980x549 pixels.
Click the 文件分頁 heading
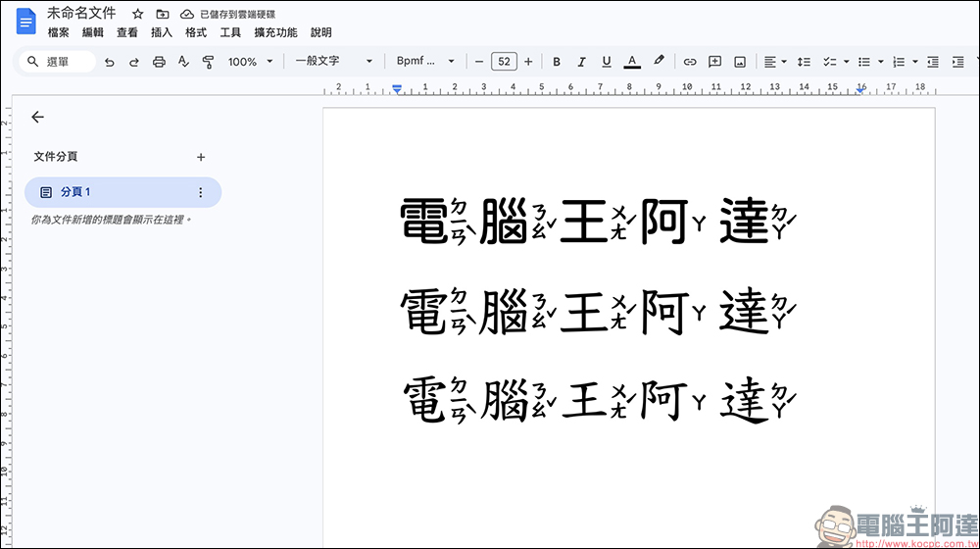[x=56, y=156]
